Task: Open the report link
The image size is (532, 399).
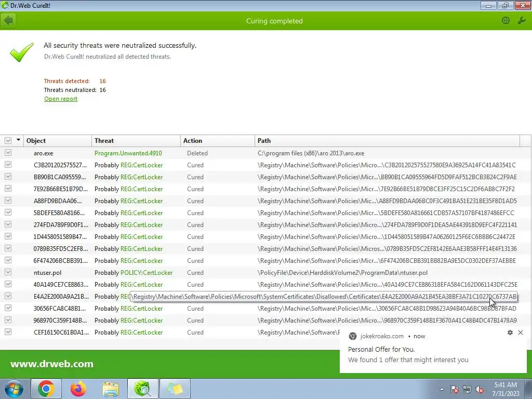Action: [x=61, y=99]
